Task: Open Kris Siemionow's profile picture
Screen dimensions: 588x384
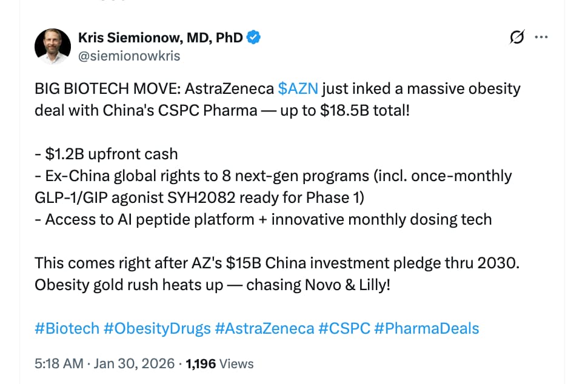Action: click(52, 46)
